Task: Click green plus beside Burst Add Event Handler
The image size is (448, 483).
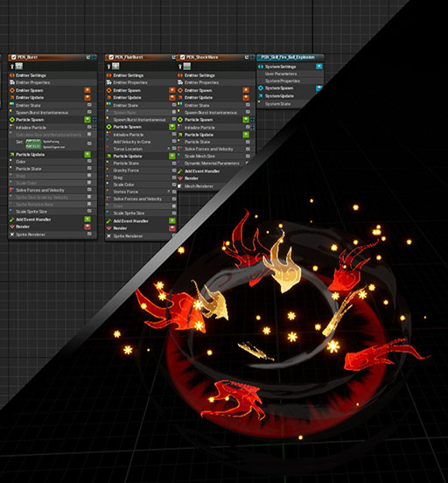Action: [x=87, y=219]
